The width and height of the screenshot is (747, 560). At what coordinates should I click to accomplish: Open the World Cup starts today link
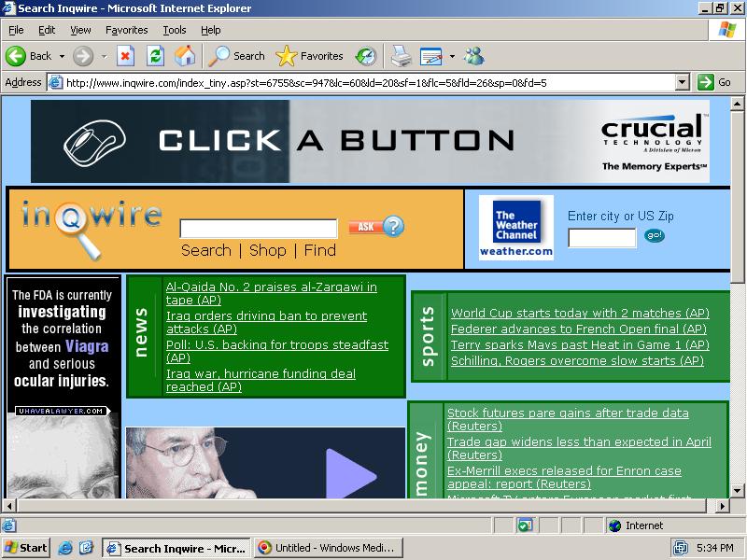coord(580,313)
